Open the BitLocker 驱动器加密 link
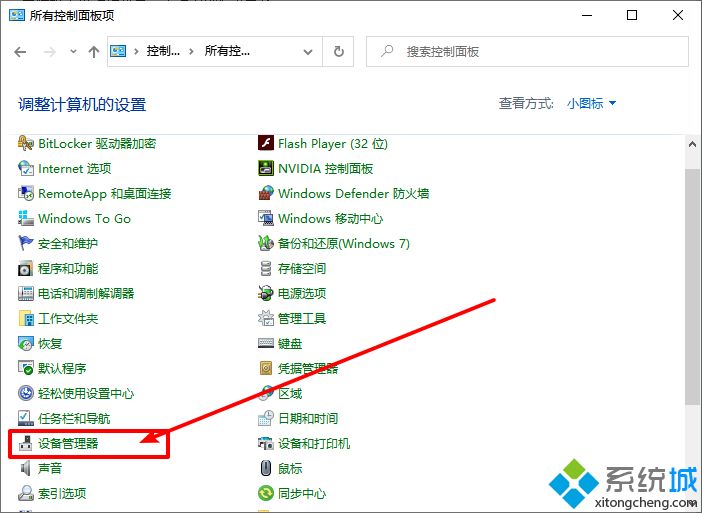The height and width of the screenshot is (513, 702). point(97,143)
